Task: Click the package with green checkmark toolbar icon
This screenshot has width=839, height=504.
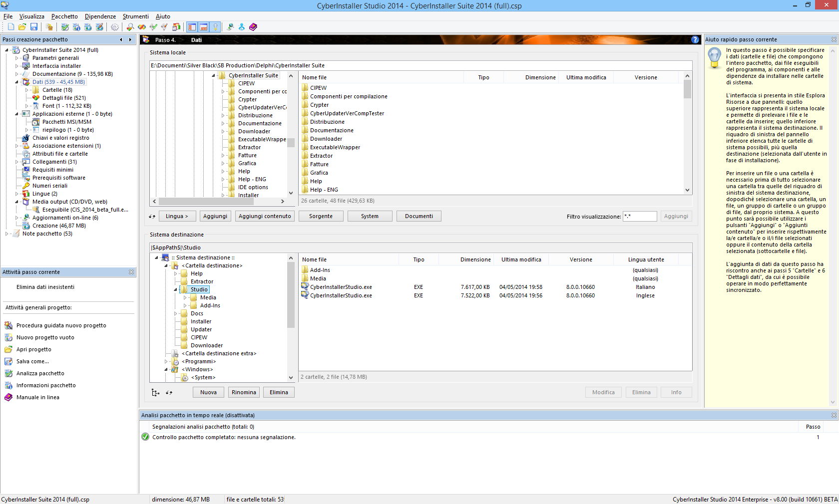Action: [x=65, y=27]
